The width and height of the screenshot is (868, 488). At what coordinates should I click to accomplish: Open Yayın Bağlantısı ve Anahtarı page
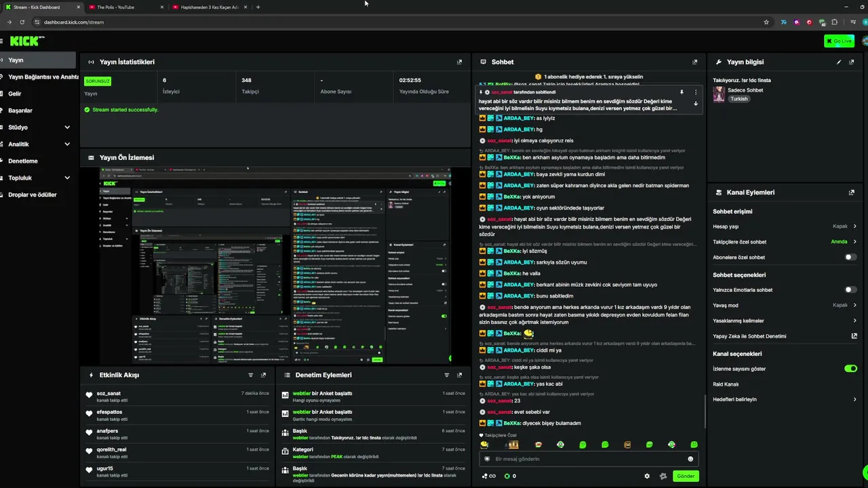point(38,77)
